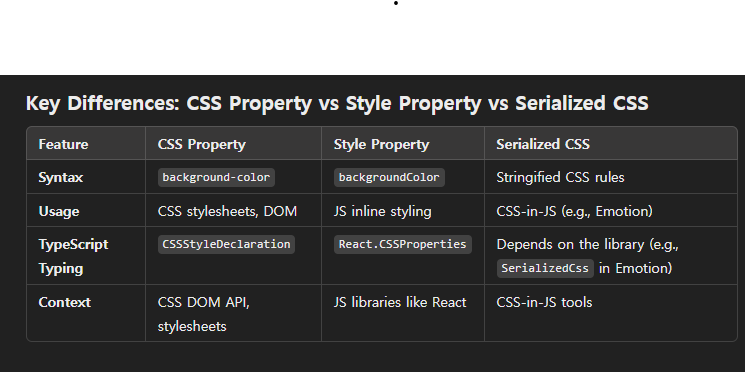The width and height of the screenshot is (745, 372).
Task: Click the Context row label
Action: [x=65, y=302]
